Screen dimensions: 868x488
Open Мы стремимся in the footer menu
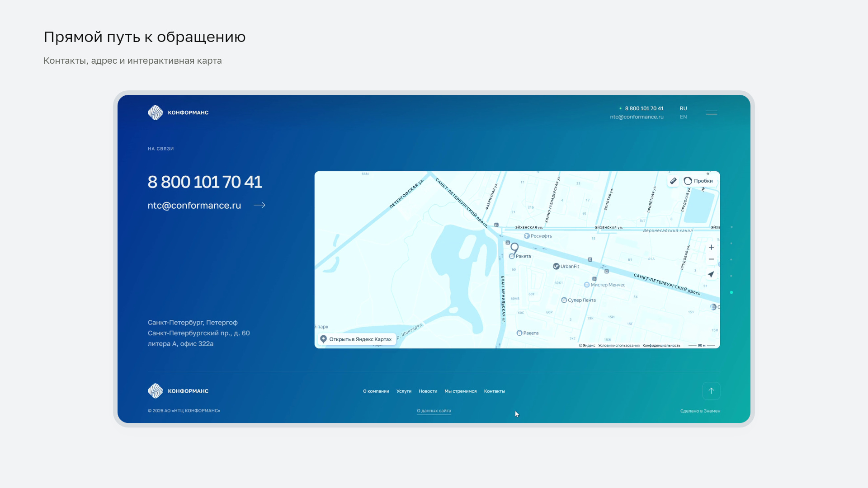[460, 391]
